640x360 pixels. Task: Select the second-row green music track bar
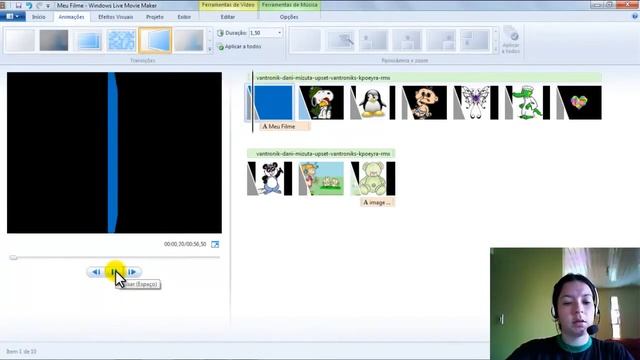coord(321,153)
